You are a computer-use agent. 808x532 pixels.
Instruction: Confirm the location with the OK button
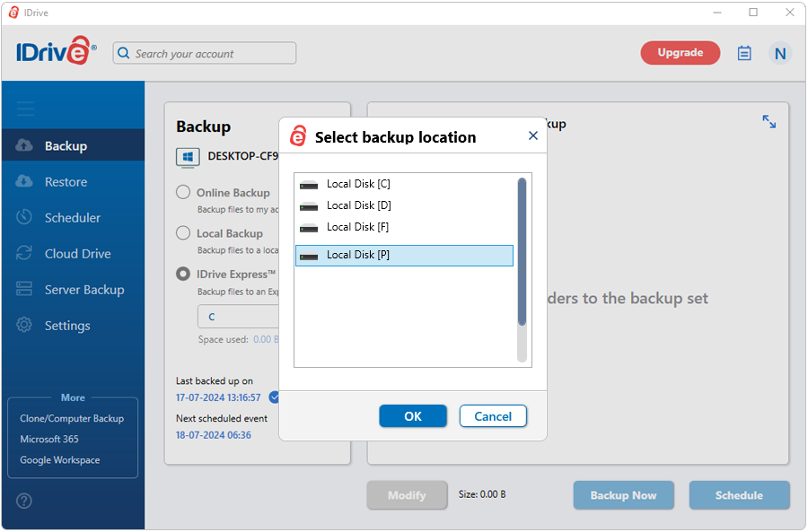click(x=413, y=416)
